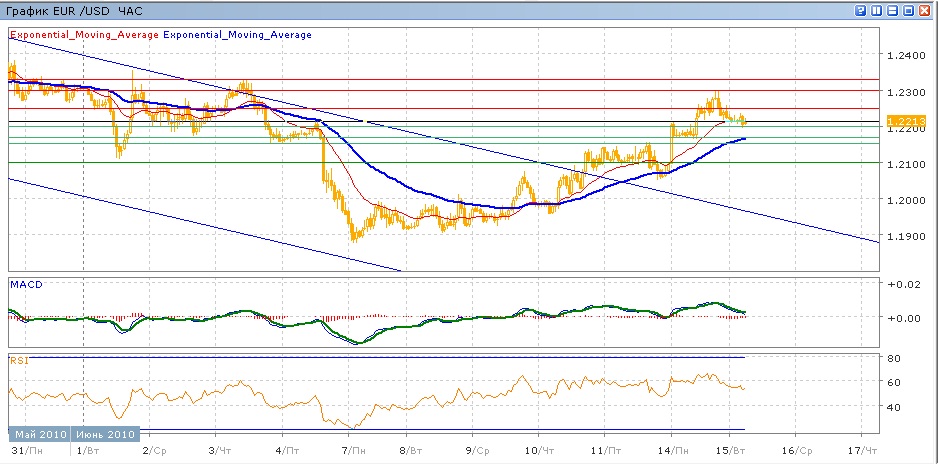This screenshot has height=464, width=938.
Task: Maximize the EUR/USD chart window
Action: (909, 10)
